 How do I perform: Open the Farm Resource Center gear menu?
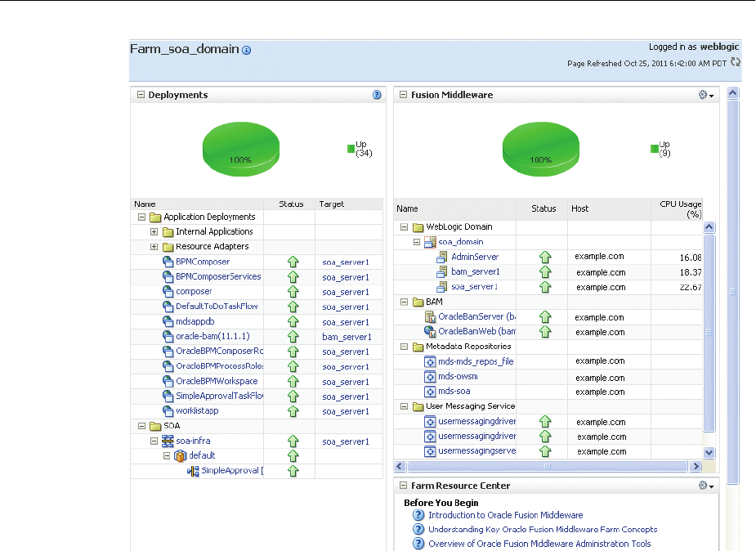pyautogui.click(x=706, y=486)
